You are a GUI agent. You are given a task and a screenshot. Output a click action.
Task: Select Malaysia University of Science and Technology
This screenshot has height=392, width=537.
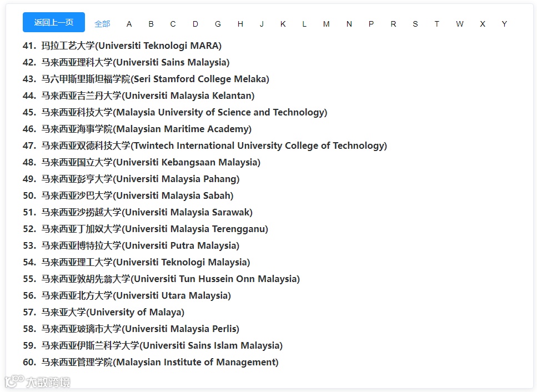(175, 112)
